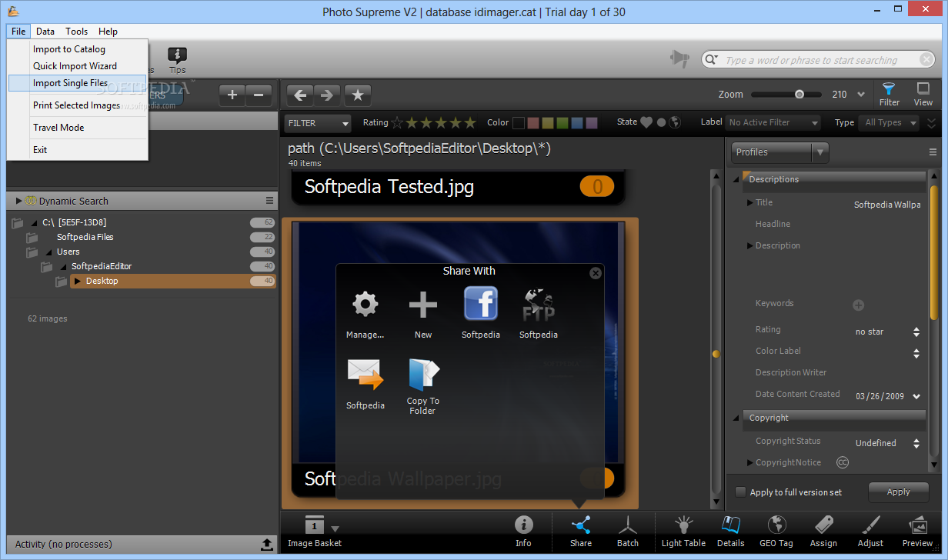Viewport: 948px width, 560px height.
Task: Share via Softpedia email icon
Action: point(366,375)
